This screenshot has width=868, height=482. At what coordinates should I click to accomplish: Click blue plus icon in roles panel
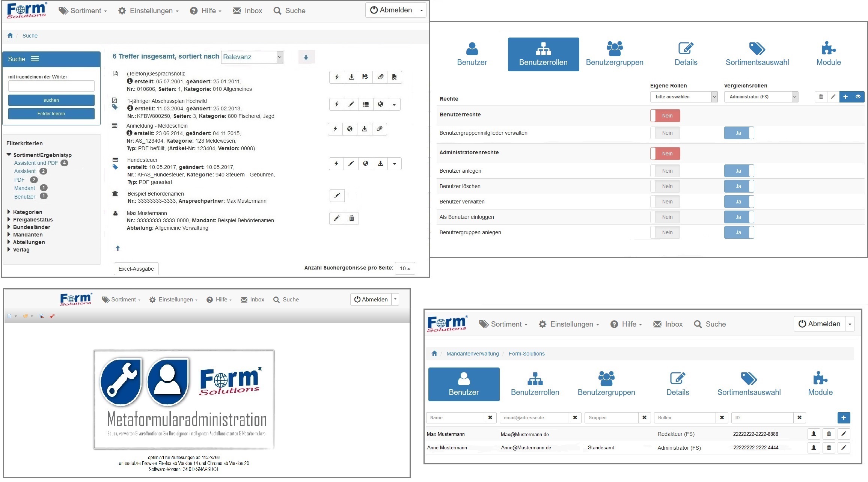pos(845,96)
